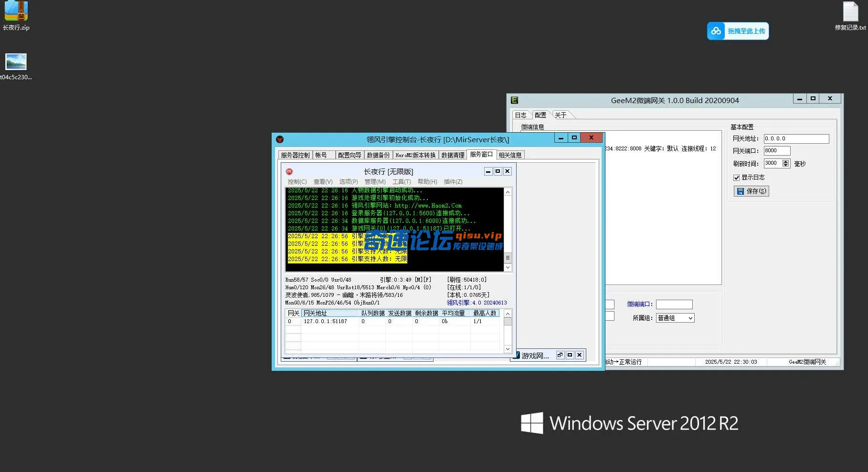Image resolution: width=868 pixels, height=472 pixels.
Task: Click the 2025/5/22 22:30:03 status bar time
Action: tap(731, 362)
